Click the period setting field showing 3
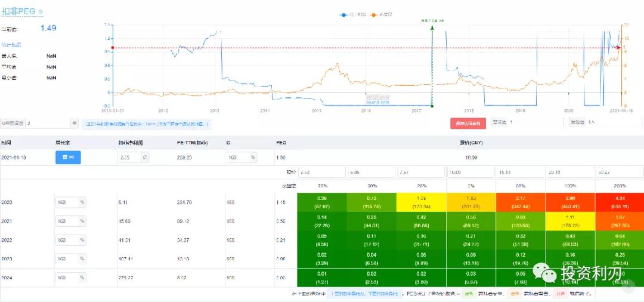Image resolution: width=644 pixels, height=302 pixels. click(x=48, y=122)
